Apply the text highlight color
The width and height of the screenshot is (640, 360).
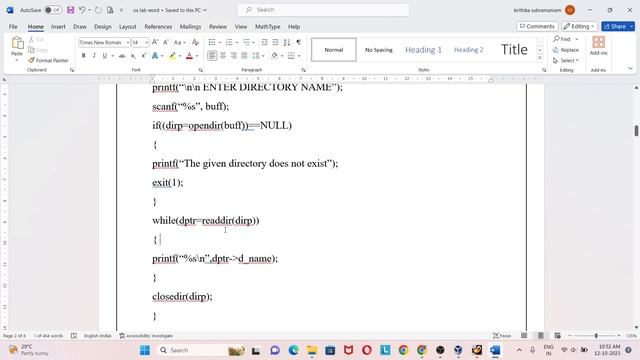pyautogui.click(x=173, y=56)
